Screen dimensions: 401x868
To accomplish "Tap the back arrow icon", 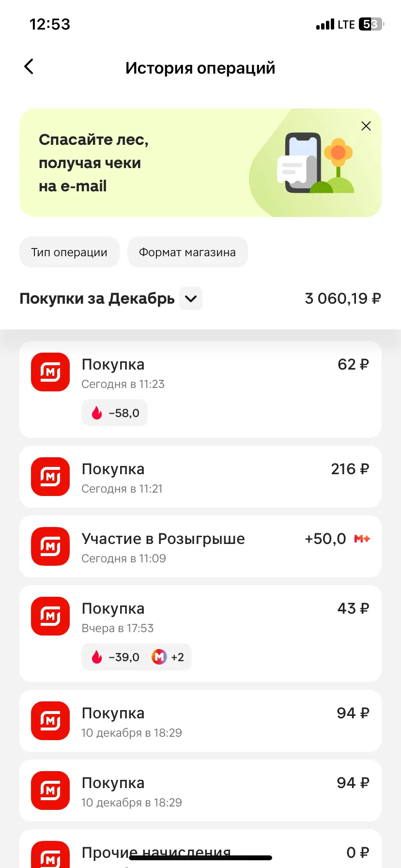I will 29,67.
